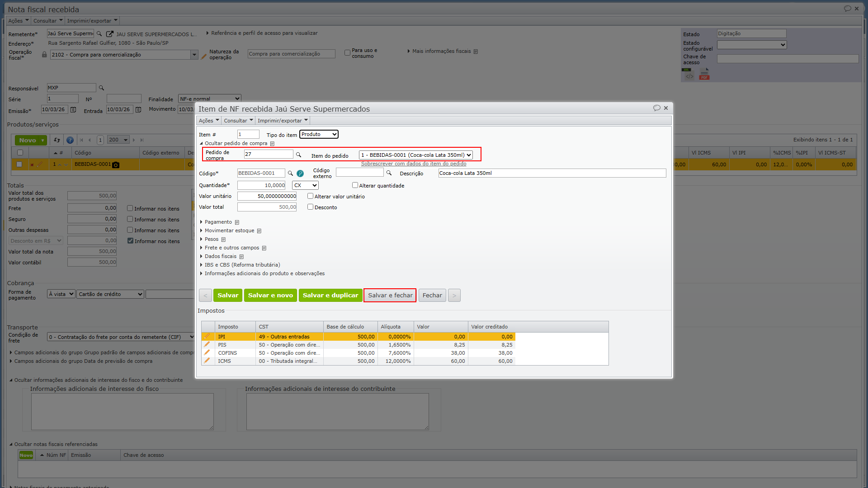Open CX unit dropdown
Image resolution: width=868 pixels, height=488 pixels.
coord(305,185)
